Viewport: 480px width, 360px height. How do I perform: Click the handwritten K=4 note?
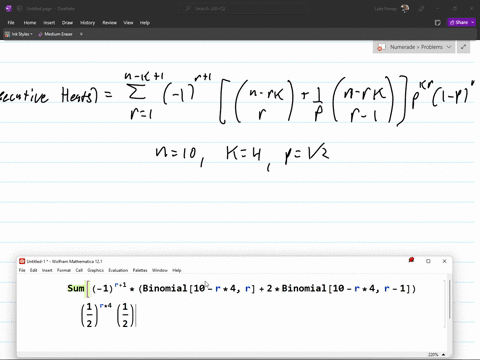coord(243,154)
